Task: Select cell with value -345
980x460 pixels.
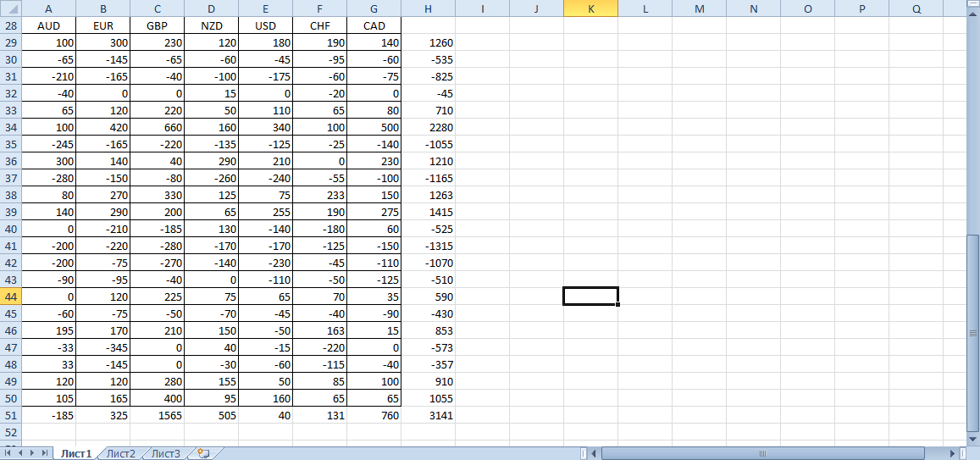Action: click(103, 347)
